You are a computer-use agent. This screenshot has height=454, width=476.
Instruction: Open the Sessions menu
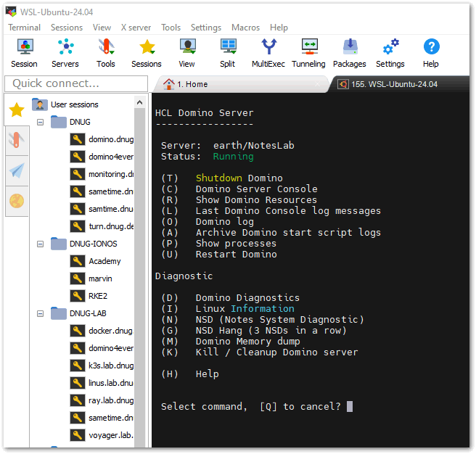point(67,28)
